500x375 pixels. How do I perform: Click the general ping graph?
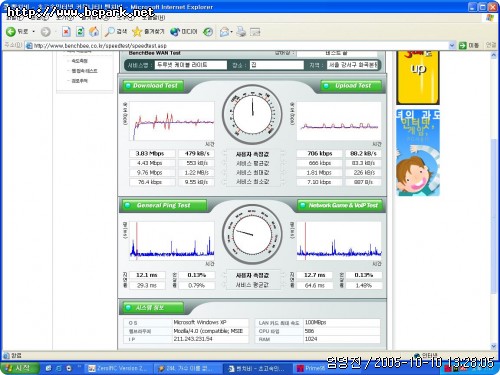(x=172, y=241)
